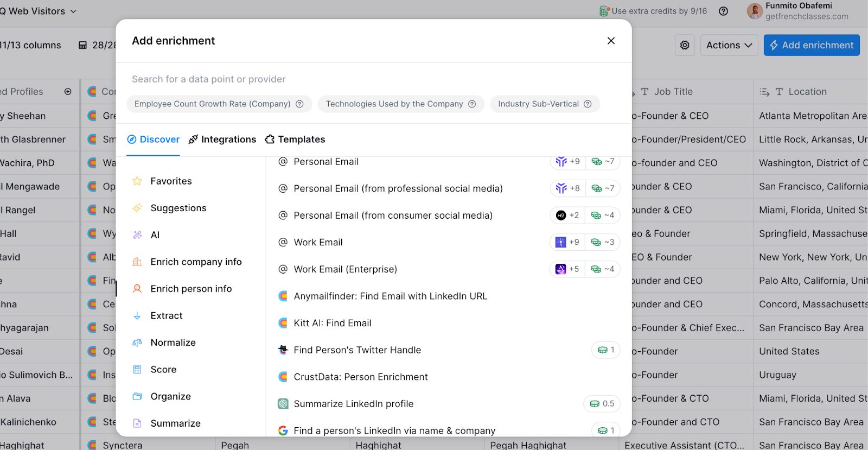Click the Find Person's Twitter Handle icon
This screenshot has width=868, height=450.
[x=283, y=350]
